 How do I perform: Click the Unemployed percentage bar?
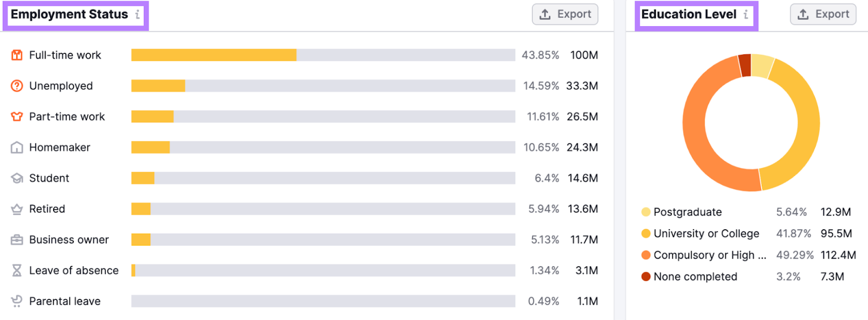(323, 86)
